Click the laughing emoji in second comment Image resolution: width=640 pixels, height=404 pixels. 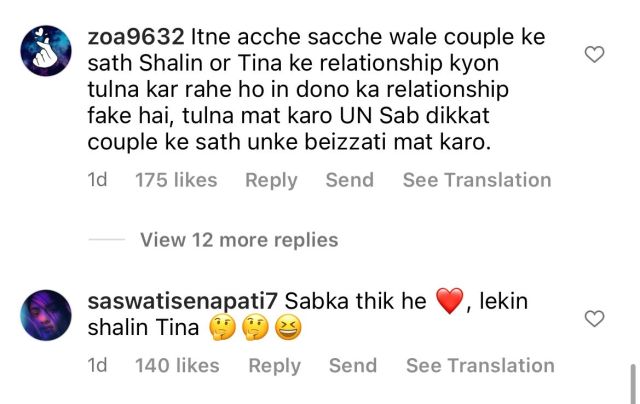(288, 328)
